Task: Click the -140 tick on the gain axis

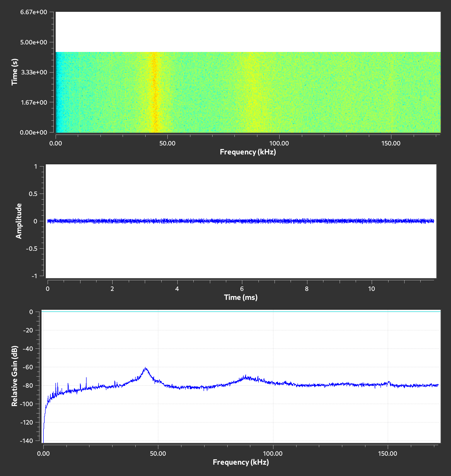Action: coord(27,441)
